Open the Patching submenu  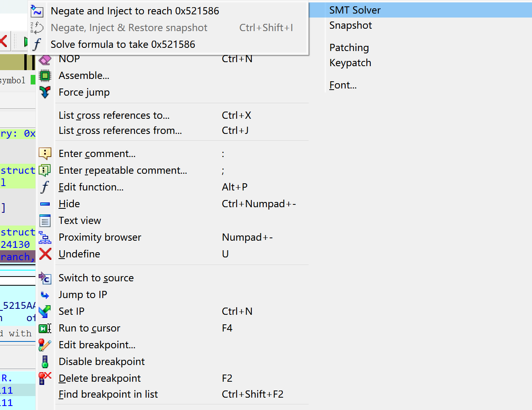click(x=349, y=48)
